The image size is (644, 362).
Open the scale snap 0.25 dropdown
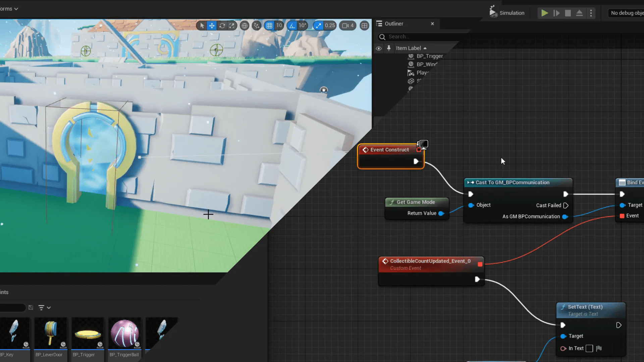click(x=330, y=25)
